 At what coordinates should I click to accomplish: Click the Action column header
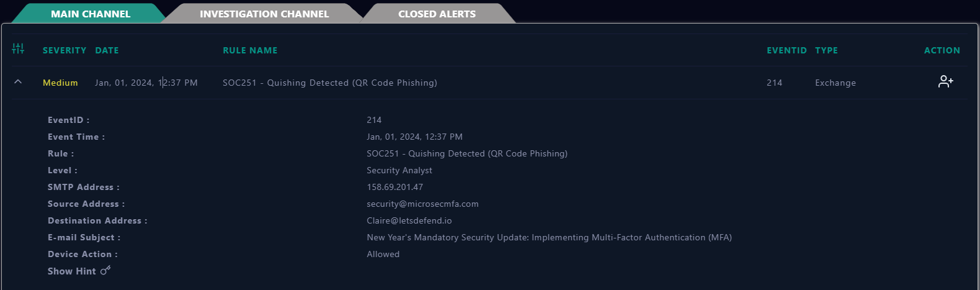coord(942,50)
